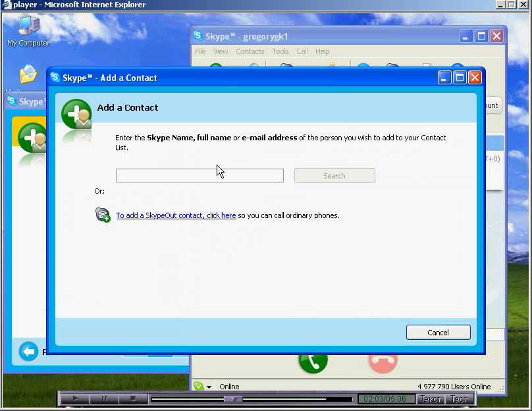Click the green call button in Skype
The image size is (532, 411).
[x=313, y=362]
